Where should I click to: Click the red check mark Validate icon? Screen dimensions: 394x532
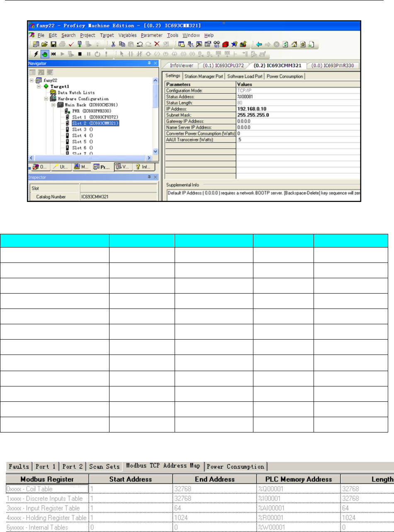point(71,44)
